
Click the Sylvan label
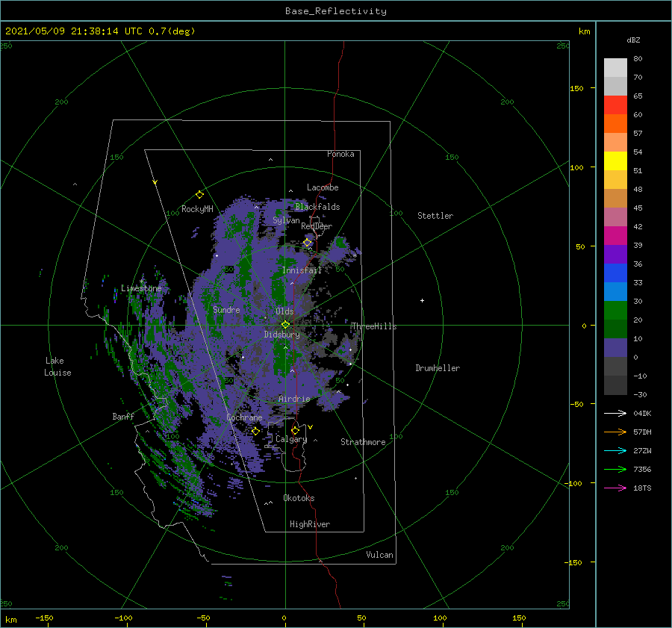pos(286,220)
